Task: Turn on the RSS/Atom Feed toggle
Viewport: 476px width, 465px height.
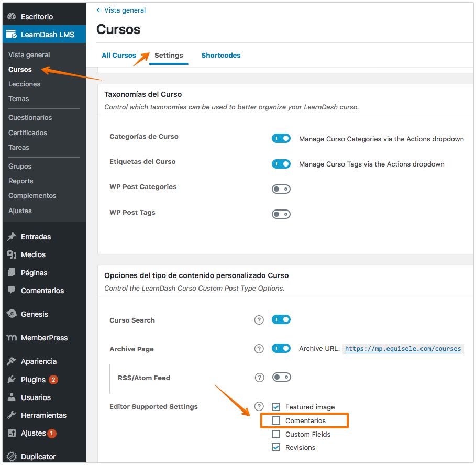Action: click(281, 377)
